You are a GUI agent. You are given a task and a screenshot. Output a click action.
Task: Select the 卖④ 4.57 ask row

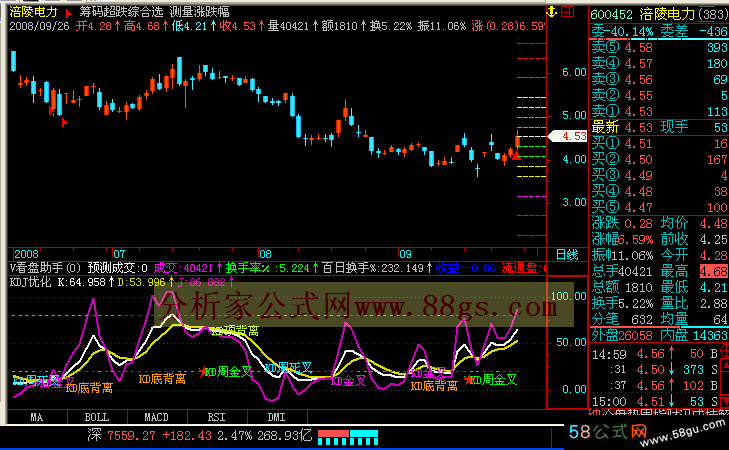(x=659, y=63)
